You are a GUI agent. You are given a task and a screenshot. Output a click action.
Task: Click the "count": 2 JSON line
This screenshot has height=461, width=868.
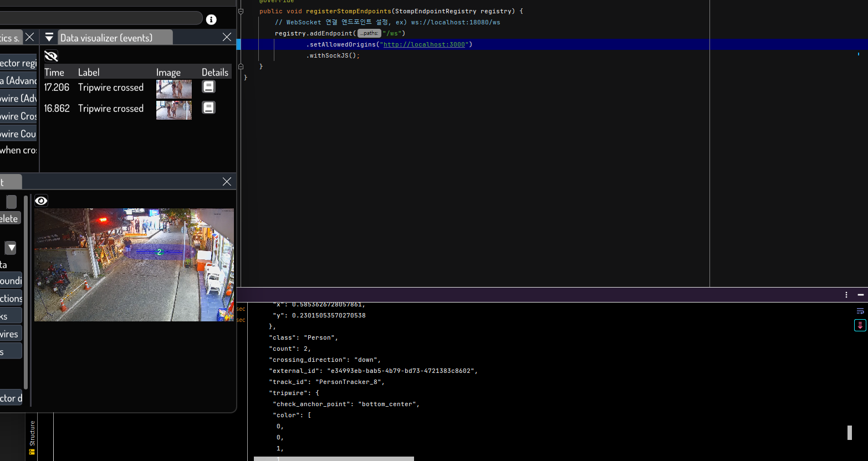point(290,349)
